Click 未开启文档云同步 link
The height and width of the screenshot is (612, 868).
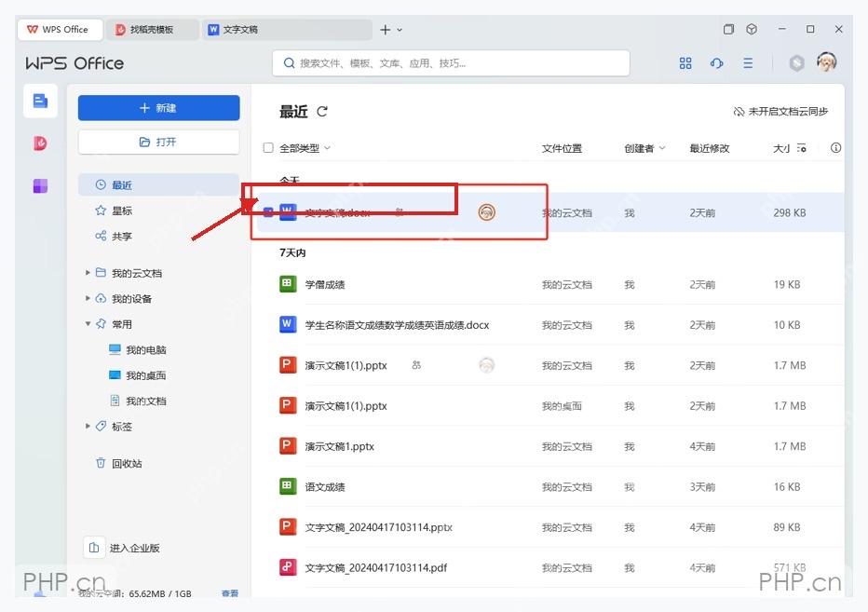click(780, 112)
